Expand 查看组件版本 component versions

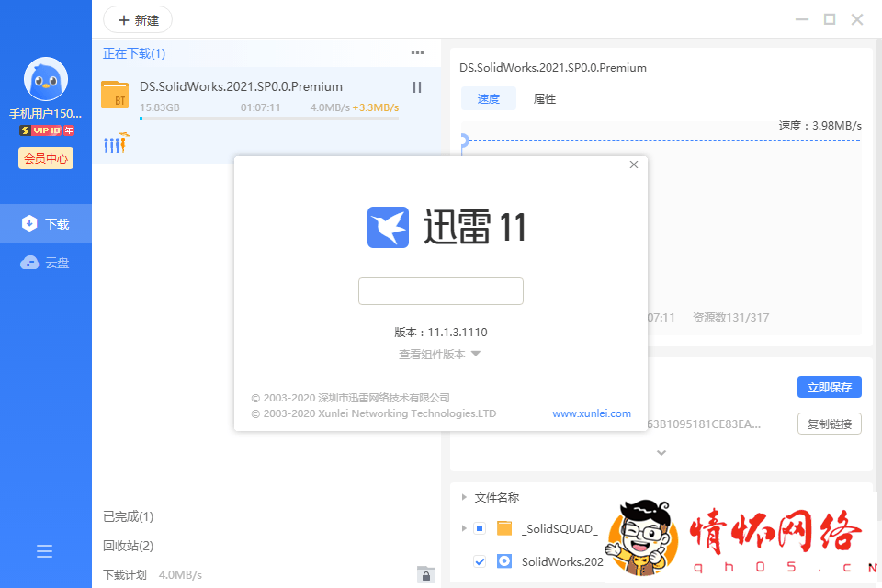439,354
